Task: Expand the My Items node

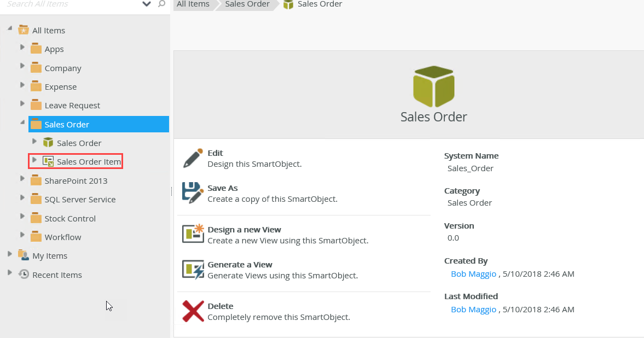Action: tap(10, 254)
